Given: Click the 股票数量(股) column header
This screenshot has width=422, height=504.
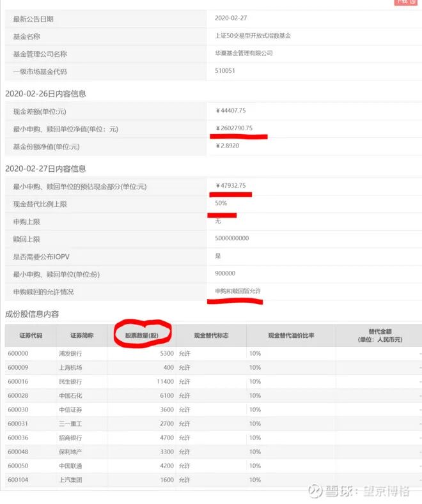Looking at the screenshot, I should click(x=142, y=335).
